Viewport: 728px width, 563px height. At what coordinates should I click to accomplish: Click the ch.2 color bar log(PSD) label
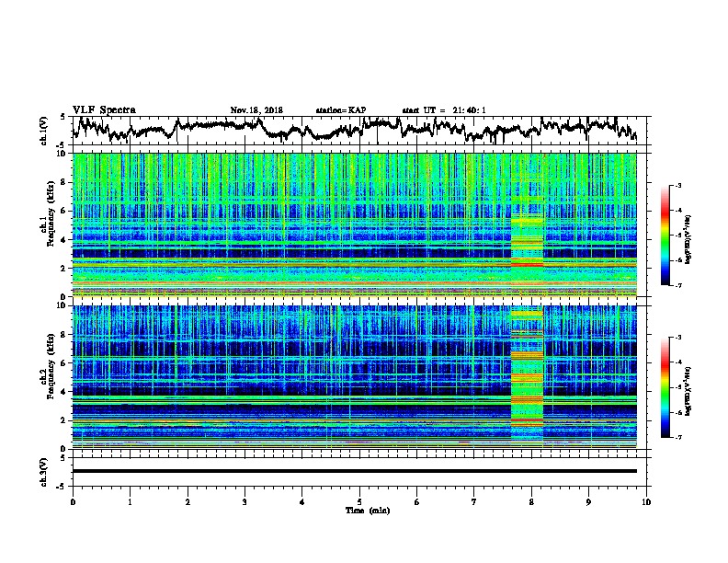click(688, 391)
